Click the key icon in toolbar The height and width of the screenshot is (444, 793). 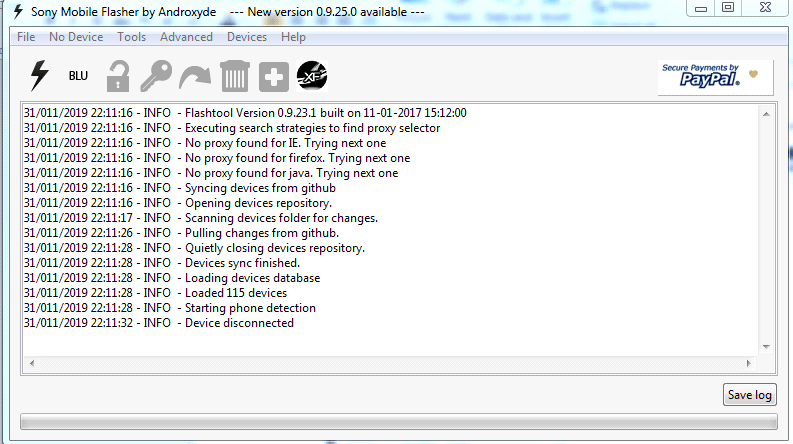[x=156, y=76]
